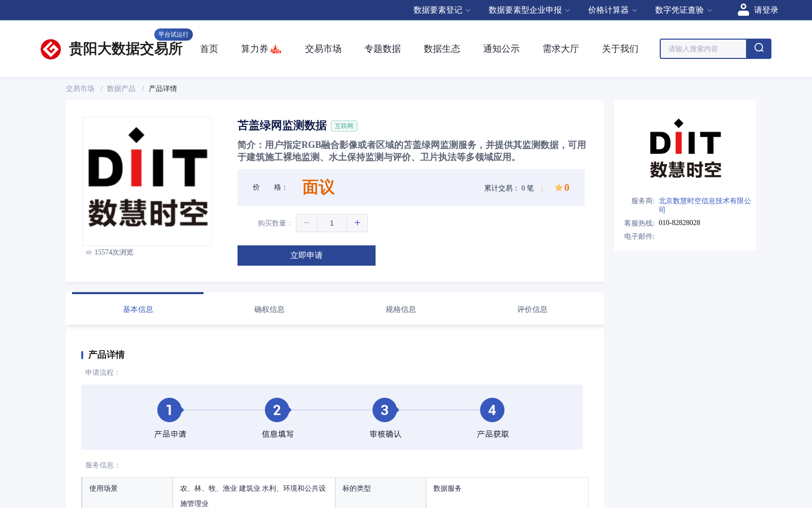Click the 平台试运行 badge
The image size is (812, 508).
[x=174, y=35]
